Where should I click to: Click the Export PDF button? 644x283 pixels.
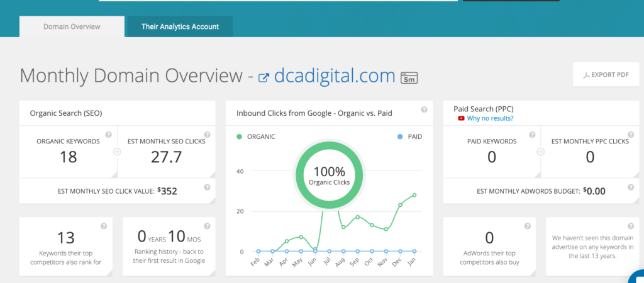(x=606, y=75)
